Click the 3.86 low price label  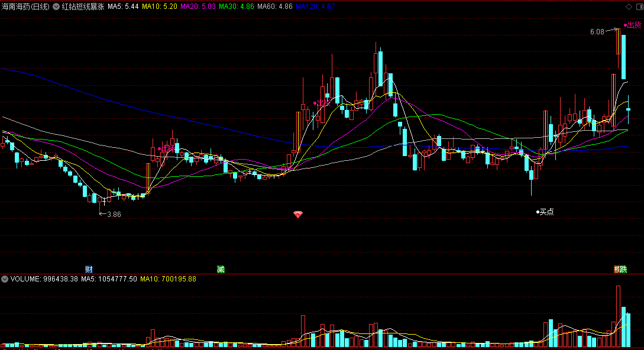click(114, 215)
